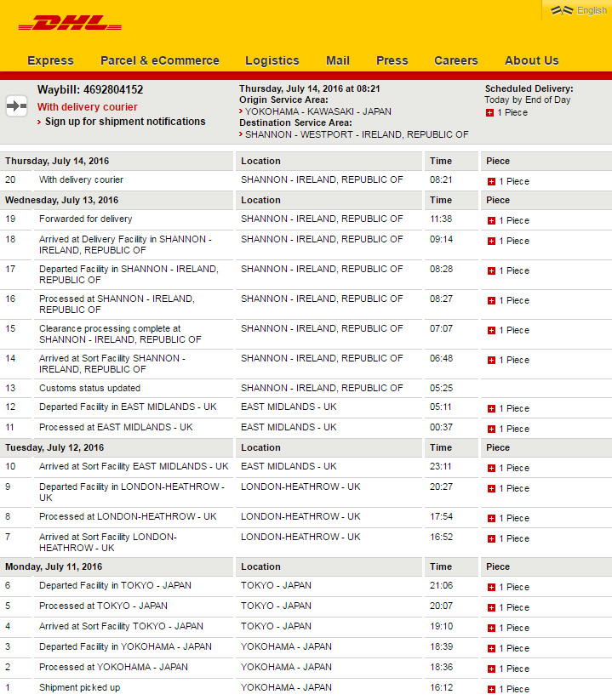The height and width of the screenshot is (700, 612).
Task: Expand piece for Departed Facility in EAST MIDLANDS
Action: [491, 409]
